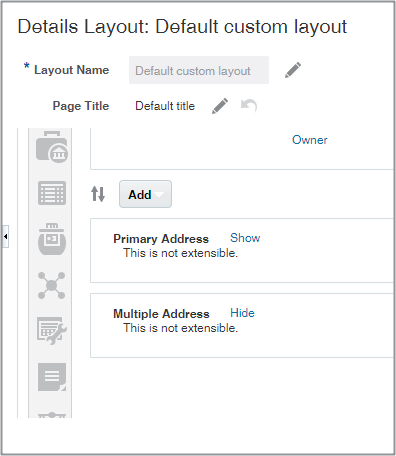This screenshot has height=456, width=396.
Task: Select the Multiple Address section box
Action: [x=242, y=326]
